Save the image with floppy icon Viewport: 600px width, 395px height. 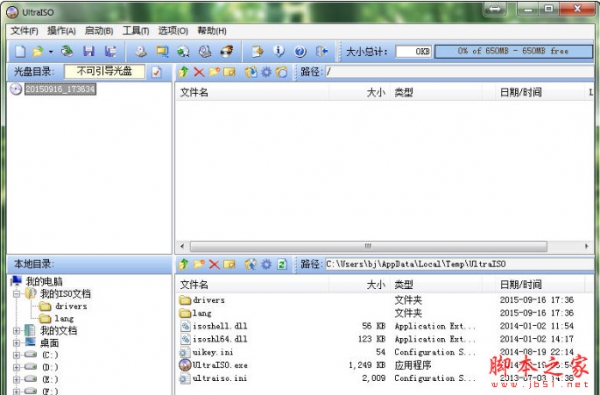tap(89, 51)
